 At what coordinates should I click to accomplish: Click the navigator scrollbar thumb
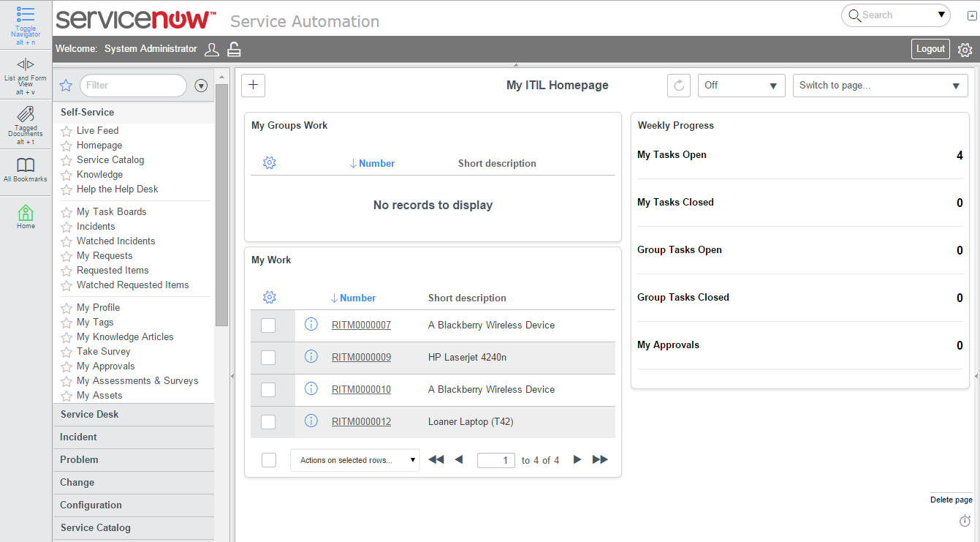click(x=222, y=205)
